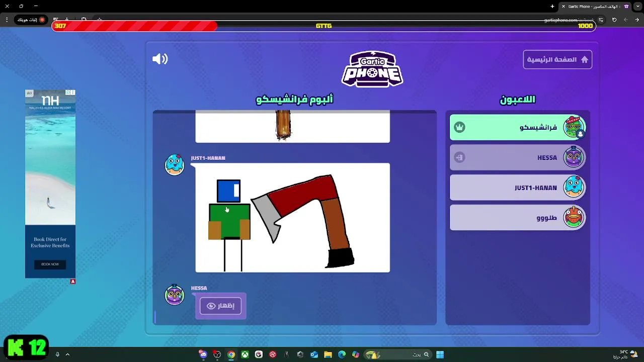
Task: Reveal HESSA's answer with إظهار button
Action: pyautogui.click(x=220, y=306)
